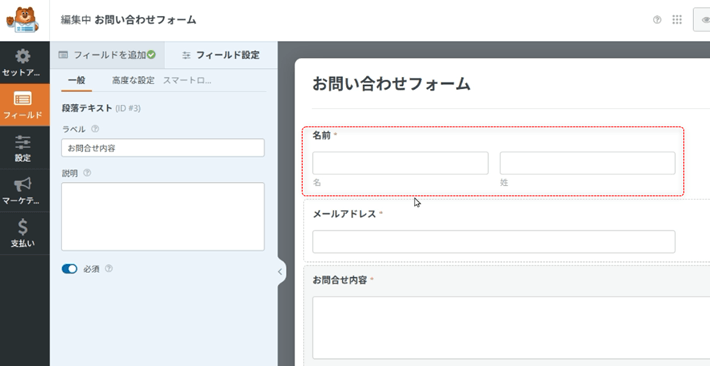Viewport: 710px width, 366px height.
Task: Click the help icon next to ラベル
Action: pos(95,129)
